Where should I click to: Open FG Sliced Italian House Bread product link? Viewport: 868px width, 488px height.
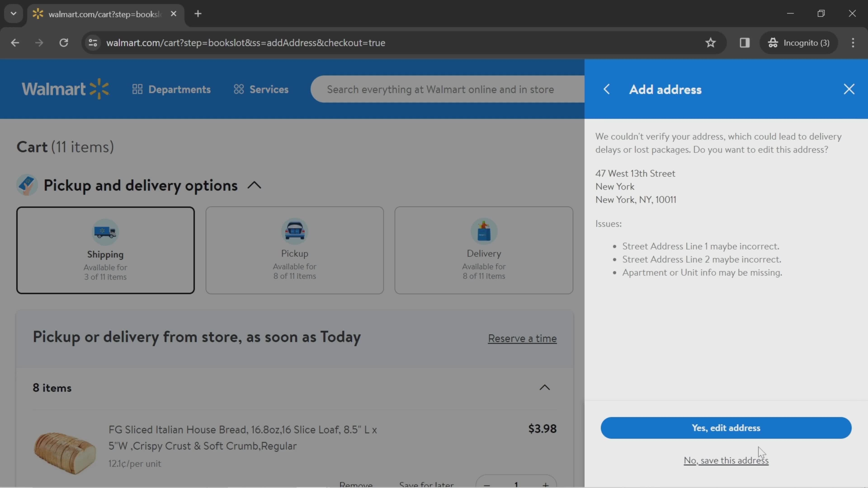(243, 437)
